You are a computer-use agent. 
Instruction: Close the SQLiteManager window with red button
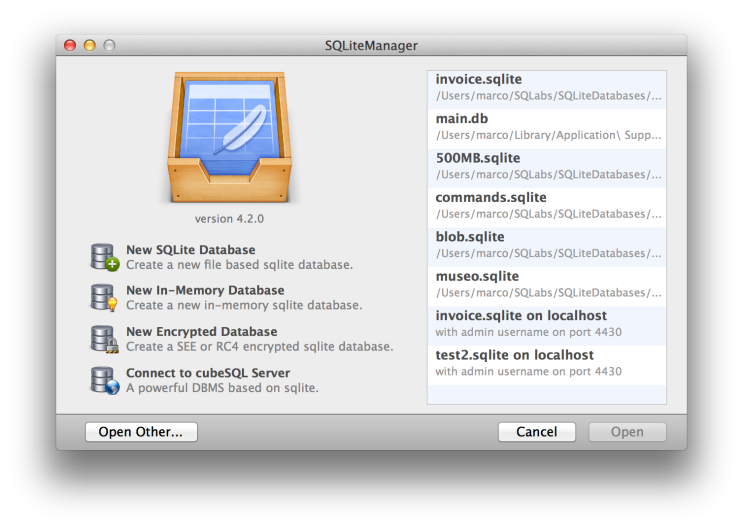(x=70, y=45)
